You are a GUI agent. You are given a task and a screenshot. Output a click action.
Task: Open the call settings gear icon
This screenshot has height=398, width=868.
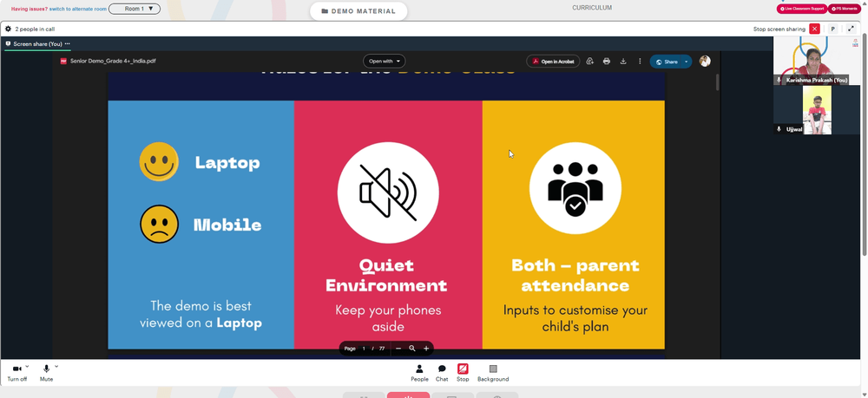click(8, 29)
